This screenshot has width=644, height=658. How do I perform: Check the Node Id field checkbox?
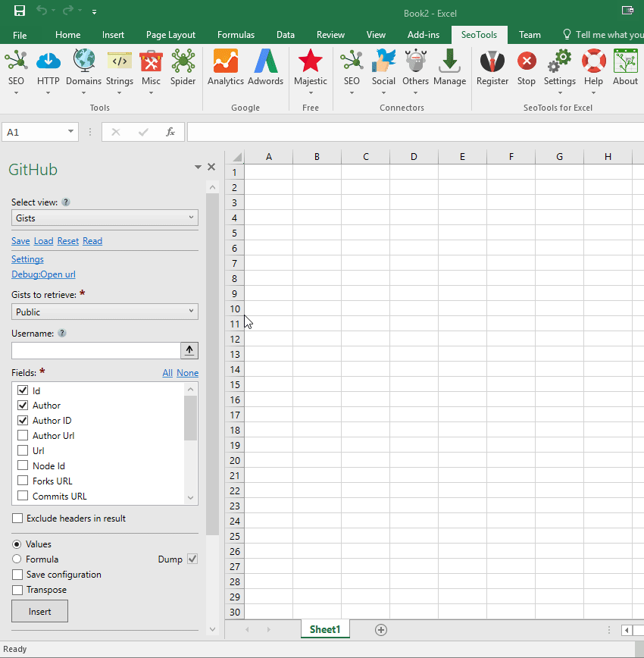(x=23, y=465)
